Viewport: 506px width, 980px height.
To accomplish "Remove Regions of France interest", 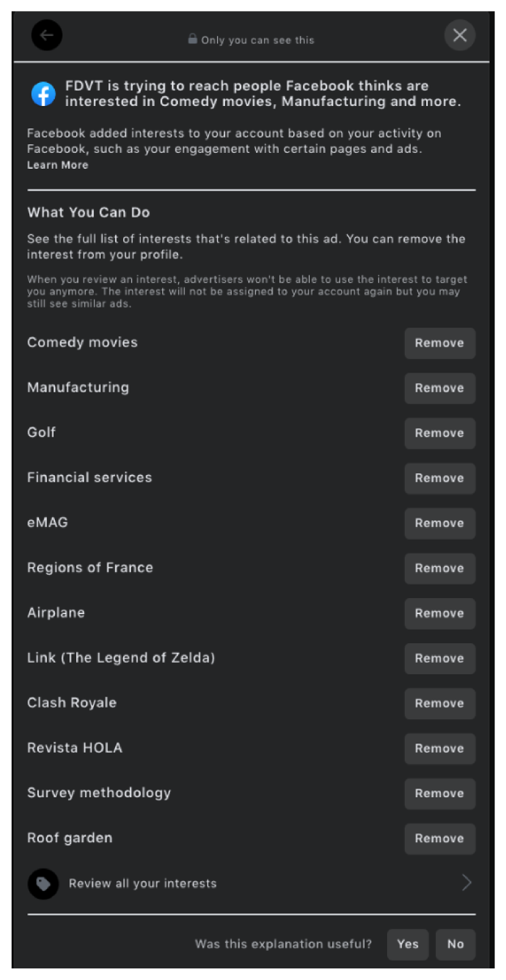I will pos(440,568).
